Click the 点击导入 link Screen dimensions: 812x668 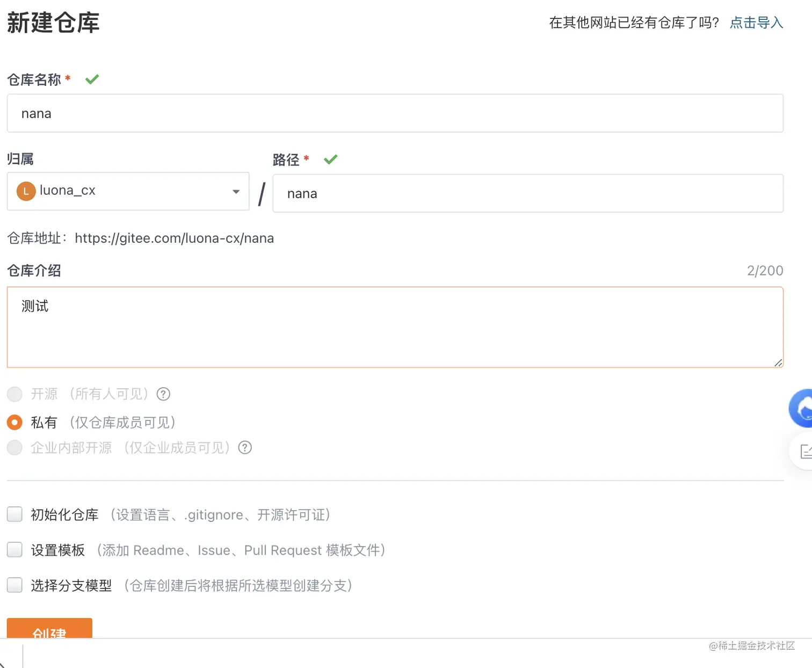click(x=756, y=23)
